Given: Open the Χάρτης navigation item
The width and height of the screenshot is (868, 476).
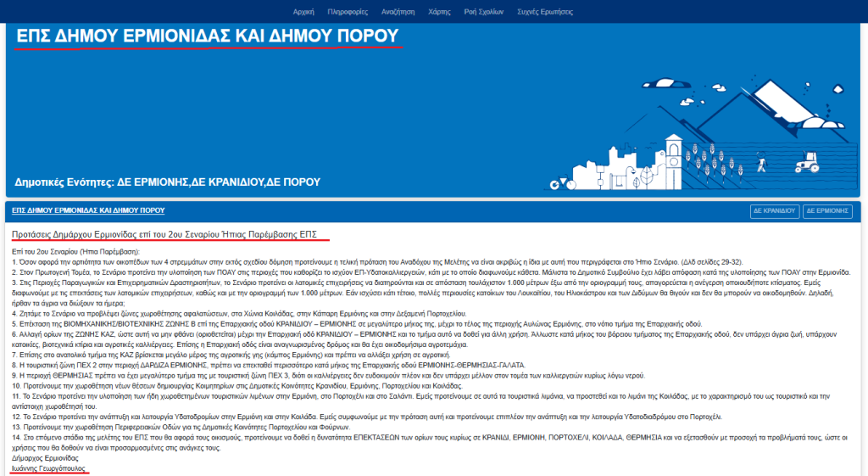Looking at the screenshot, I should tap(440, 12).
